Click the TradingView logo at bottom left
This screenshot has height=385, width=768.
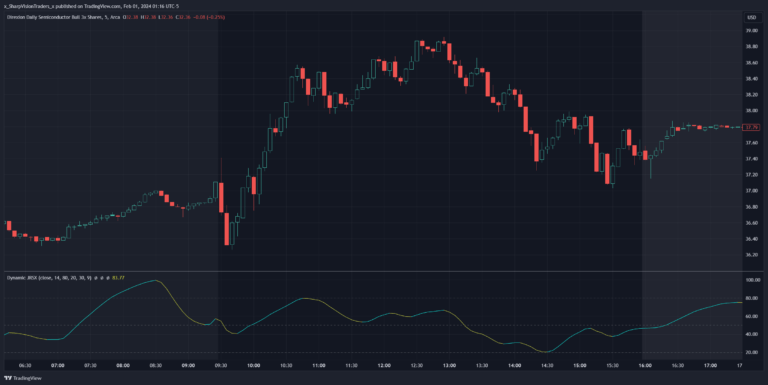(23, 378)
